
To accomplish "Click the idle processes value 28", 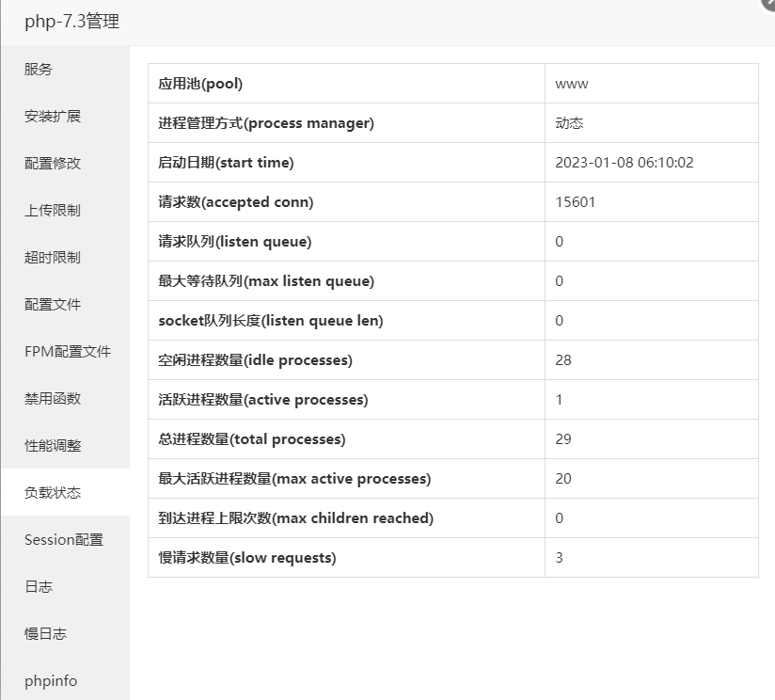I will pos(563,360).
